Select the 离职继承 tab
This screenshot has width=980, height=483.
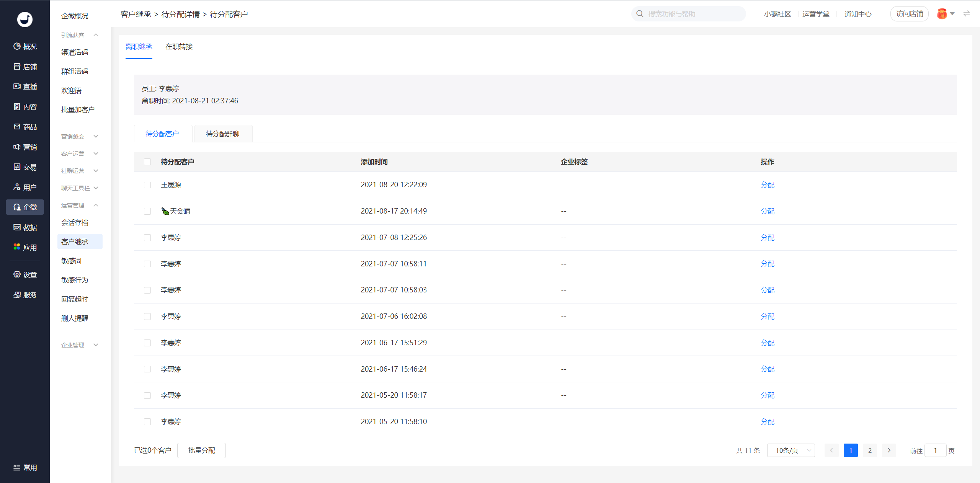coord(139,47)
